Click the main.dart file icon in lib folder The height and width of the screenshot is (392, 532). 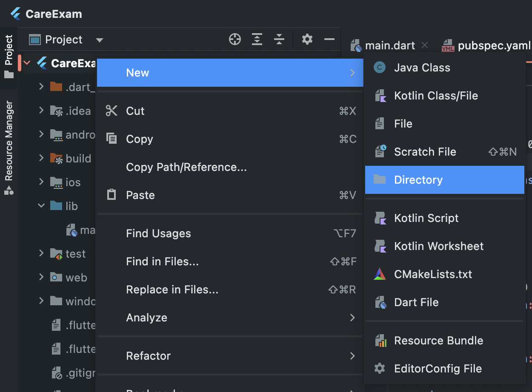pos(72,230)
